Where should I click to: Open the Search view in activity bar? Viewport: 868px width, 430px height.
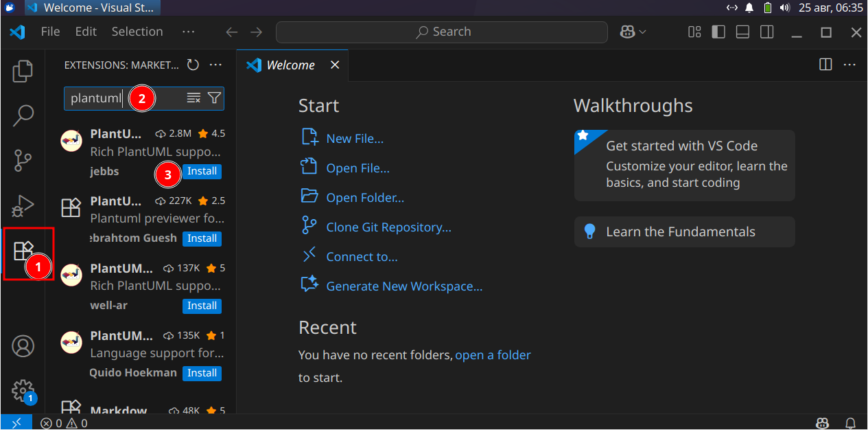click(23, 115)
